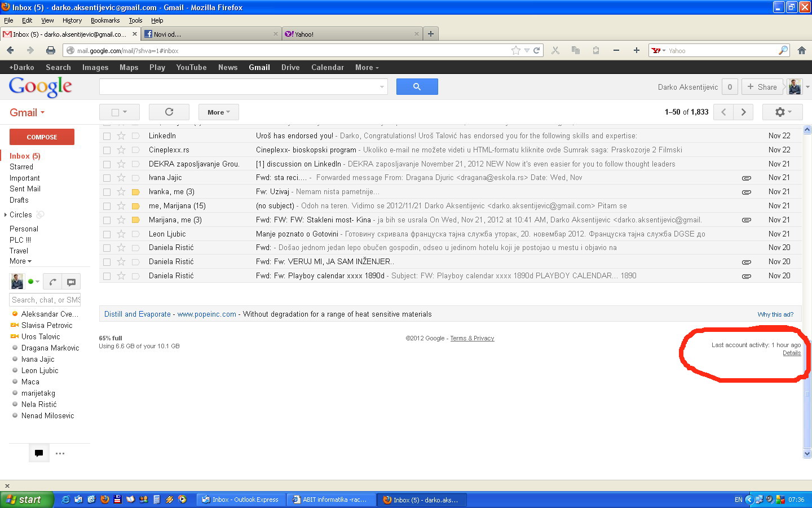This screenshot has height=508, width=812.
Task: Click the importance marker on Ivanka email
Action: pyautogui.click(x=135, y=192)
